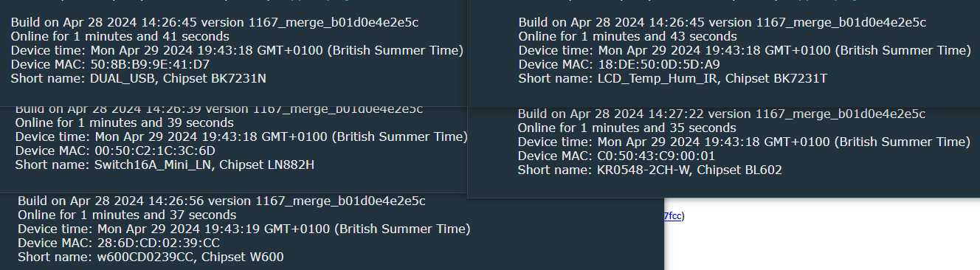
Task: Click the 'Online for 1 minutes and 39 seconds' line
Action: (125, 122)
